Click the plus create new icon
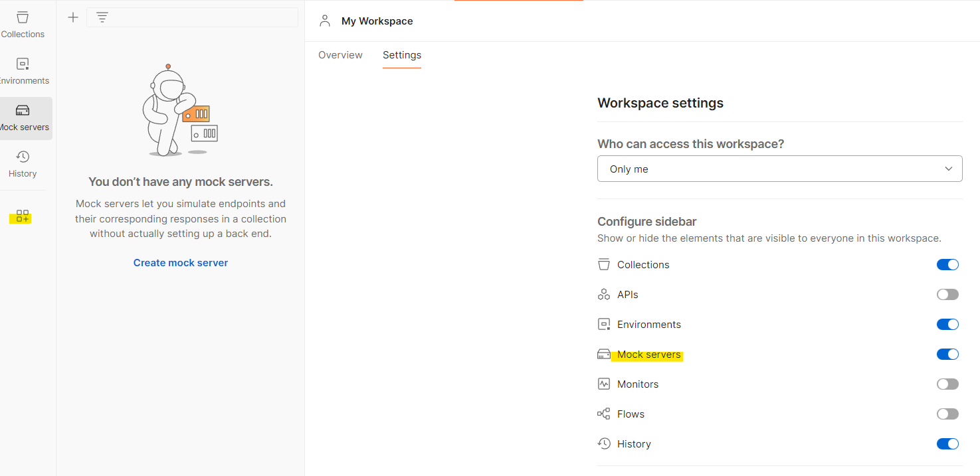The image size is (980, 476). click(73, 17)
